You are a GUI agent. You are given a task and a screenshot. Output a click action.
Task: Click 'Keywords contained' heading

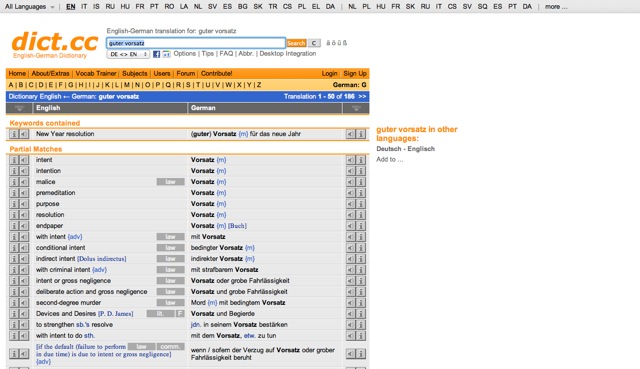click(x=44, y=123)
